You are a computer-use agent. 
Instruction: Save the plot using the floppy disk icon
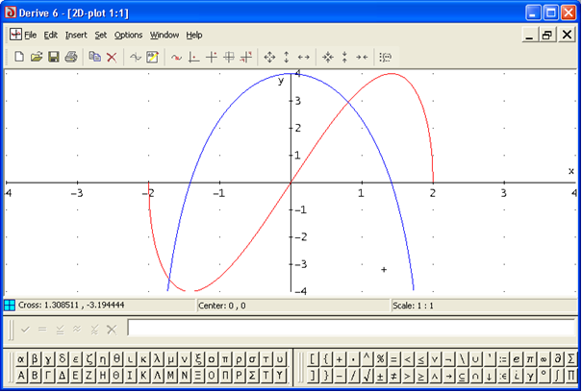point(53,58)
